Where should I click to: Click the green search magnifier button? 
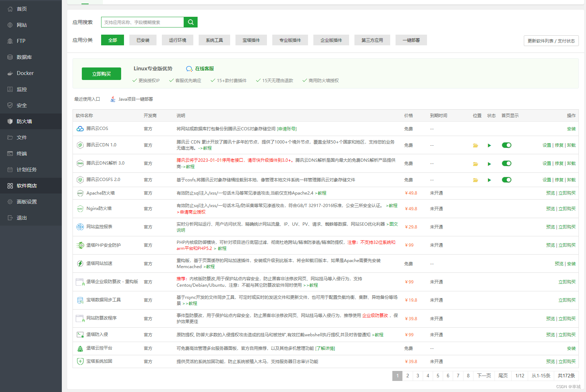pos(190,22)
